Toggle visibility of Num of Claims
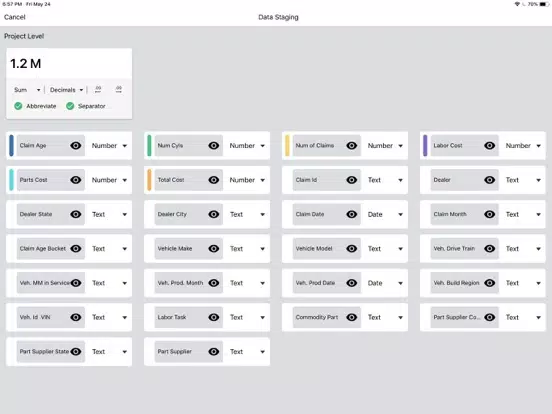 352,145
